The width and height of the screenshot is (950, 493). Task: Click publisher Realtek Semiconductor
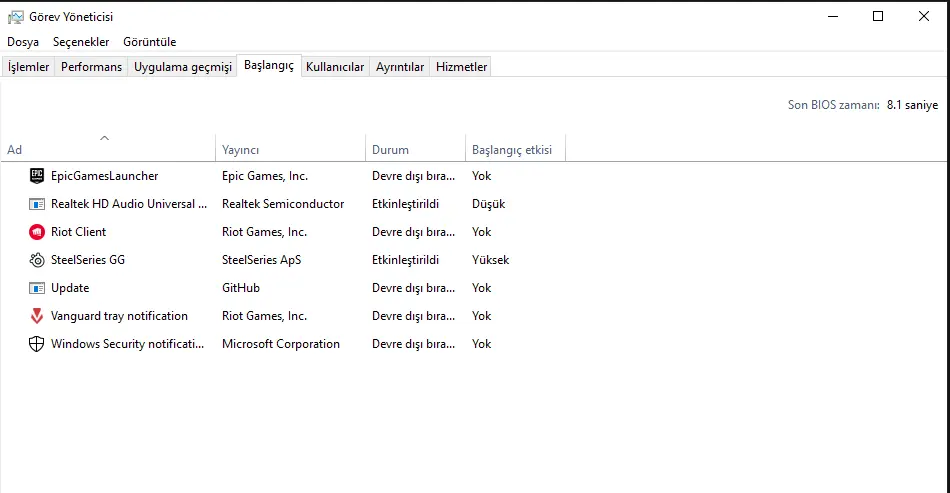[283, 204]
